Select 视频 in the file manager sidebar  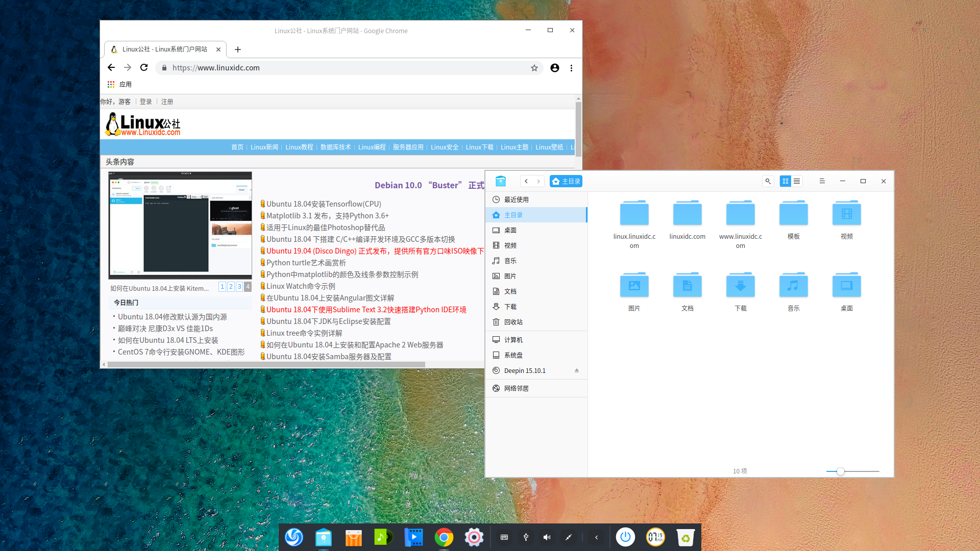pyautogui.click(x=536, y=245)
